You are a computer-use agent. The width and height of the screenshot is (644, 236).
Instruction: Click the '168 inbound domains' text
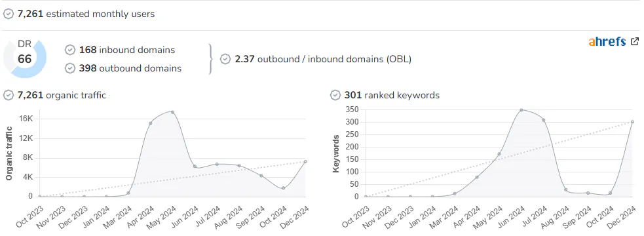click(x=127, y=50)
